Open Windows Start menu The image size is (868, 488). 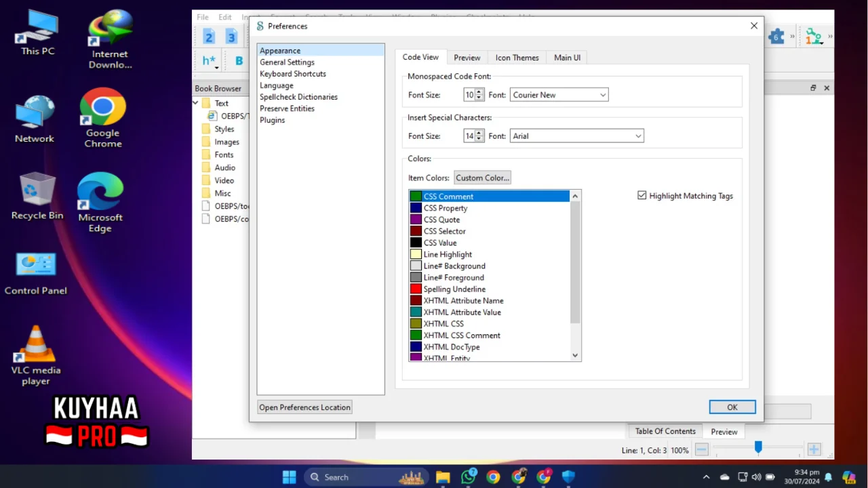coord(289,477)
